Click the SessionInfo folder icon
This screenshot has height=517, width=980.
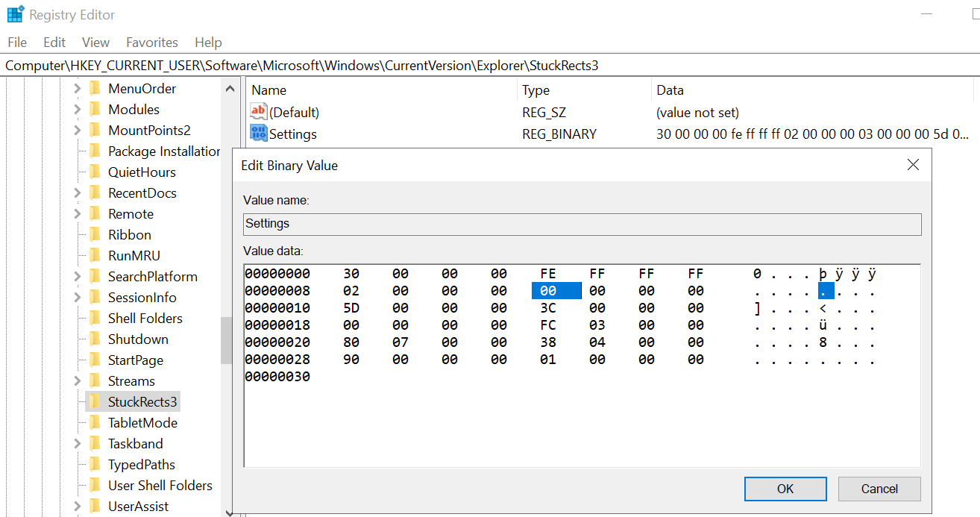pyautogui.click(x=95, y=297)
